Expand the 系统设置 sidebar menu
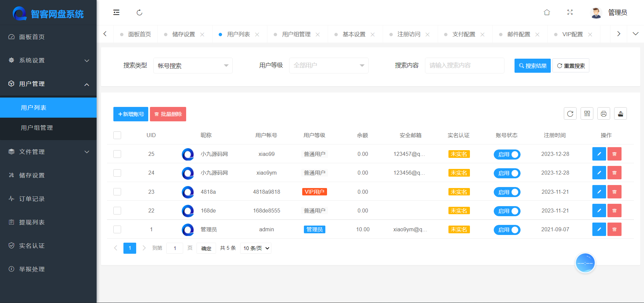This screenshot has width=644, height=303. click(48, 60)
